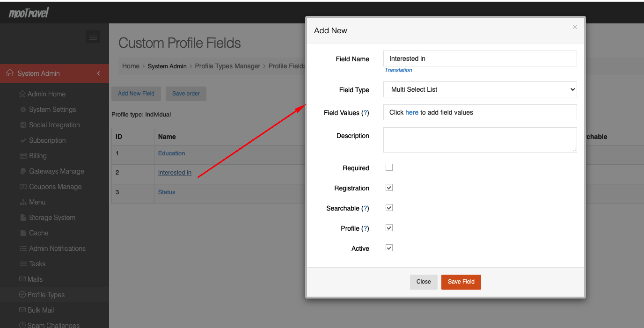644x328 pixels.
Task: Click the Save Field button
Action: [x=461, y=282]
